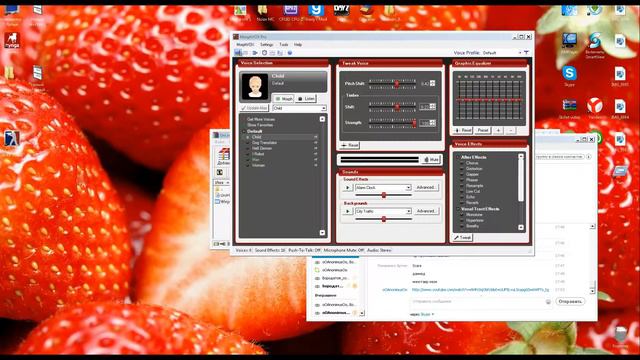
Task: Open the Sound Effects dropdown
Action: pos(383,187)
